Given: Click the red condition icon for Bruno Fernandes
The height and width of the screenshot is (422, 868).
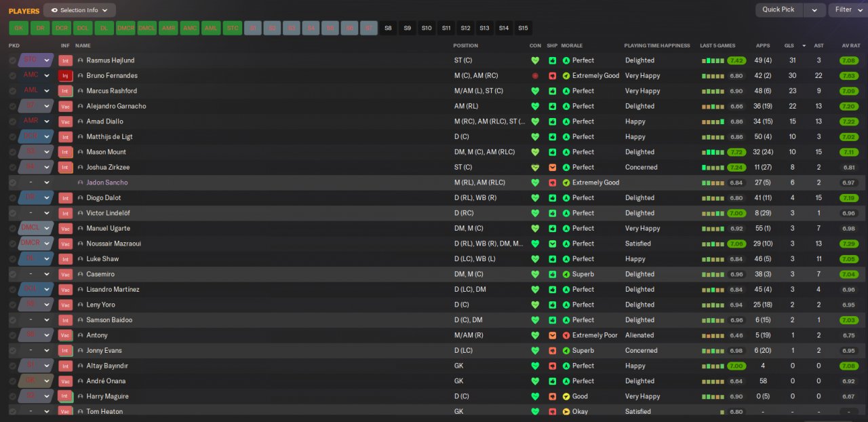Looking at the screenshot, I should pos(535,76).
